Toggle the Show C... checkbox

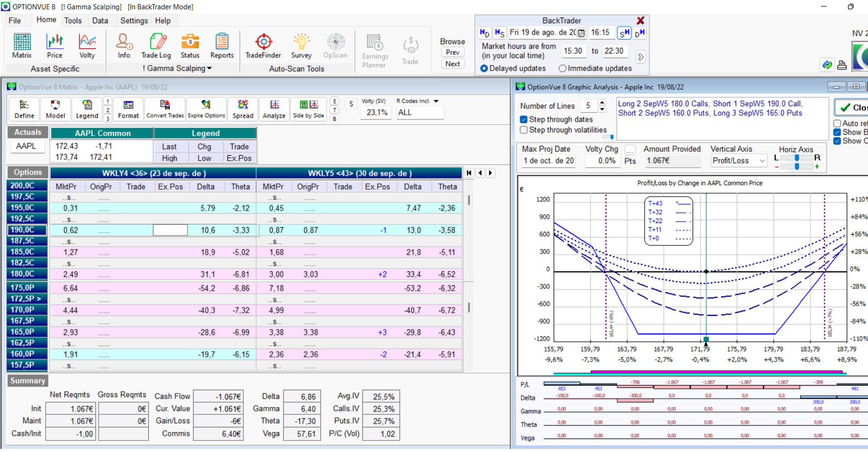[x=837, y=141]
